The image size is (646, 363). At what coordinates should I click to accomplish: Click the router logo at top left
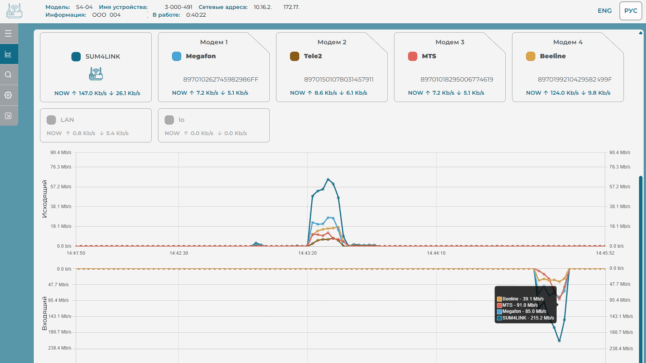point(14,11)
